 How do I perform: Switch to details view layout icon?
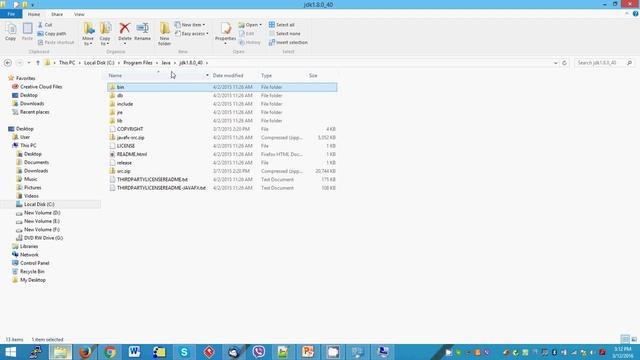pos(625,339)
